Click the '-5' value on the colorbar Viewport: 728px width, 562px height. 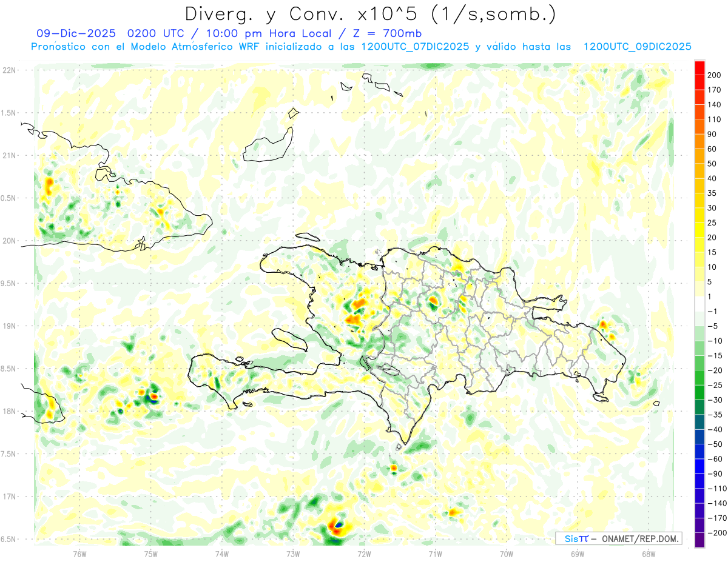pyautogui.click(x=712, y=326)
